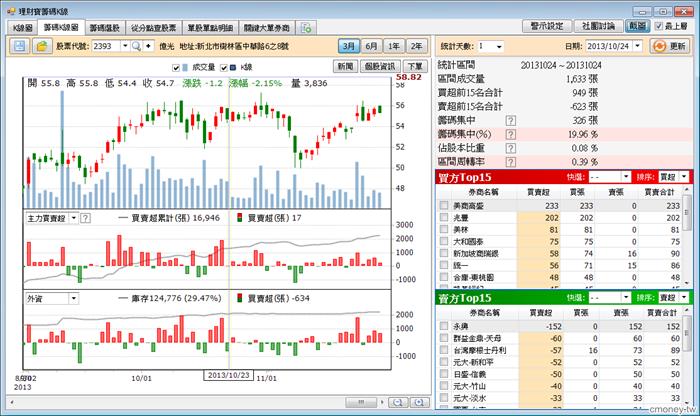
Task: Click the save (floppy disk) toolbar icon
Action: tap(13, 46)
